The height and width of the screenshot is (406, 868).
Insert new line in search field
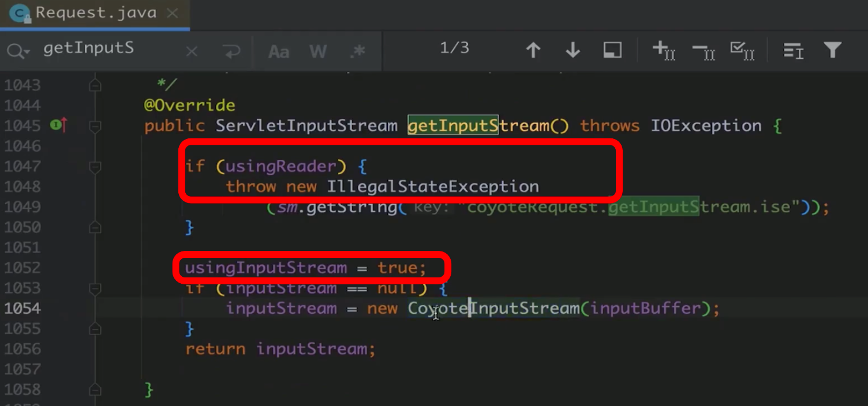click(x=231, y=51)
